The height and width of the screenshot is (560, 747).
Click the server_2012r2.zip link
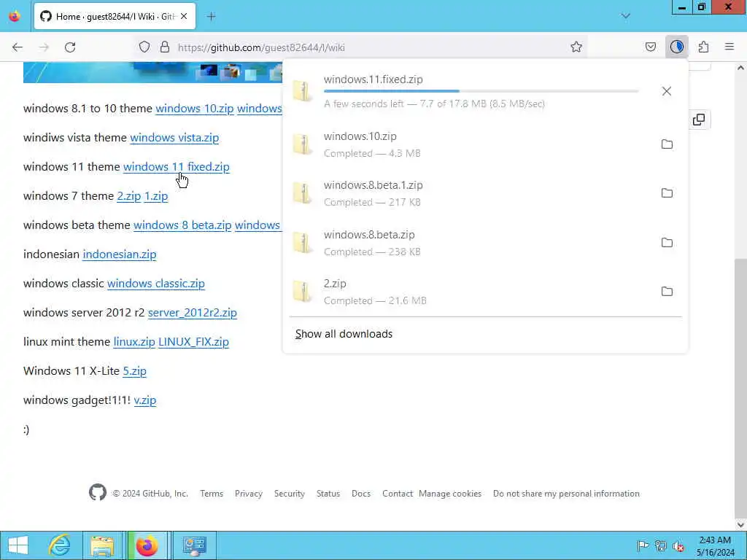[193, 313]
